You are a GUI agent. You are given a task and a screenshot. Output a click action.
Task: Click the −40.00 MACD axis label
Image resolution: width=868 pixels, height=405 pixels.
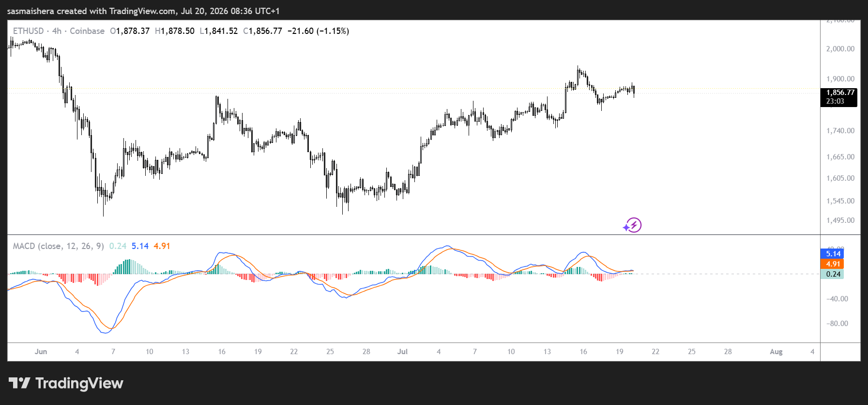click(838, 299)
